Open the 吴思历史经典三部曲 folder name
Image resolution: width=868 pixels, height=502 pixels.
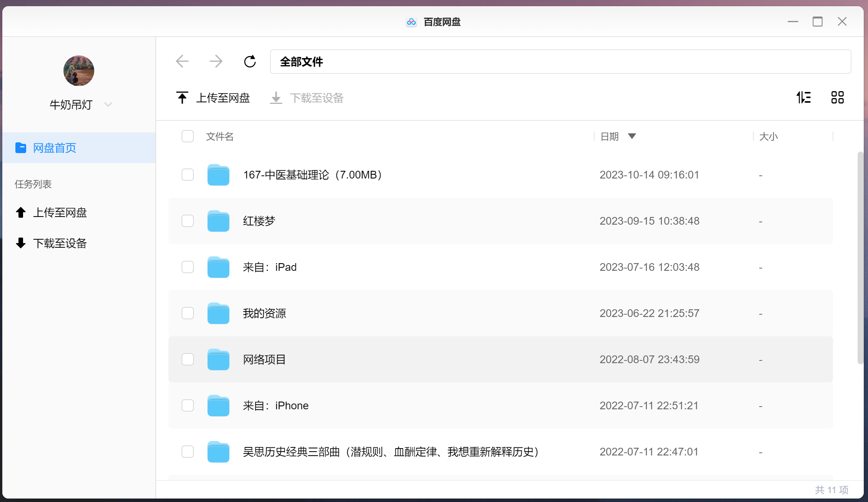391,452
